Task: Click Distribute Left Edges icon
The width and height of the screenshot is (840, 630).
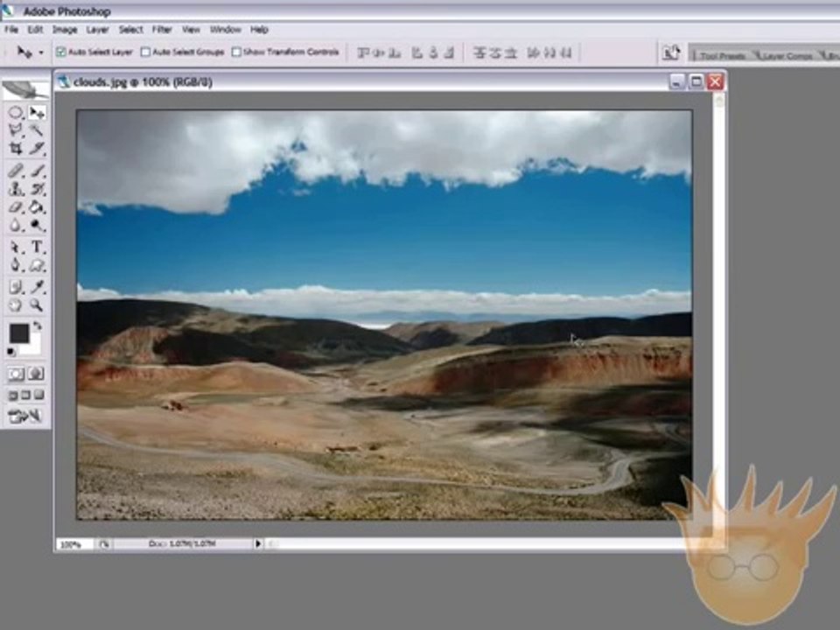Action: coord(533,52)
